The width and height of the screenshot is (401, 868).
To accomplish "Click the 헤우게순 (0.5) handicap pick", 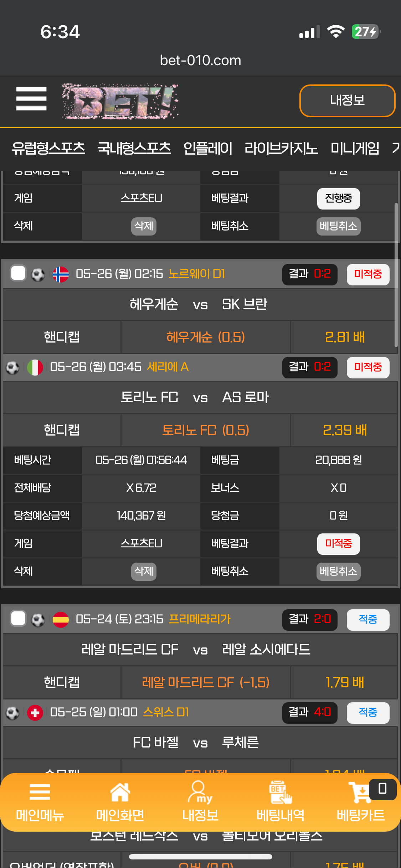I will click(x=206, y=337).
